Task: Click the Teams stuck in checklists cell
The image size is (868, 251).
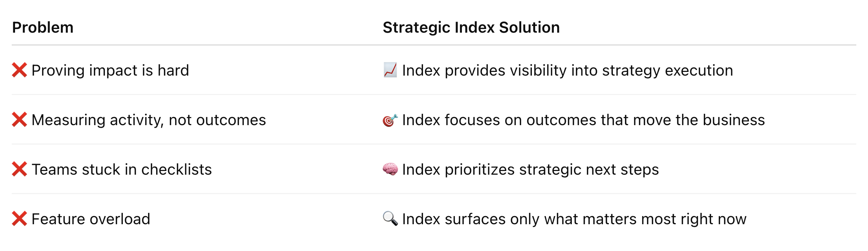Action: pyautogui.click(x=122, y=170)
